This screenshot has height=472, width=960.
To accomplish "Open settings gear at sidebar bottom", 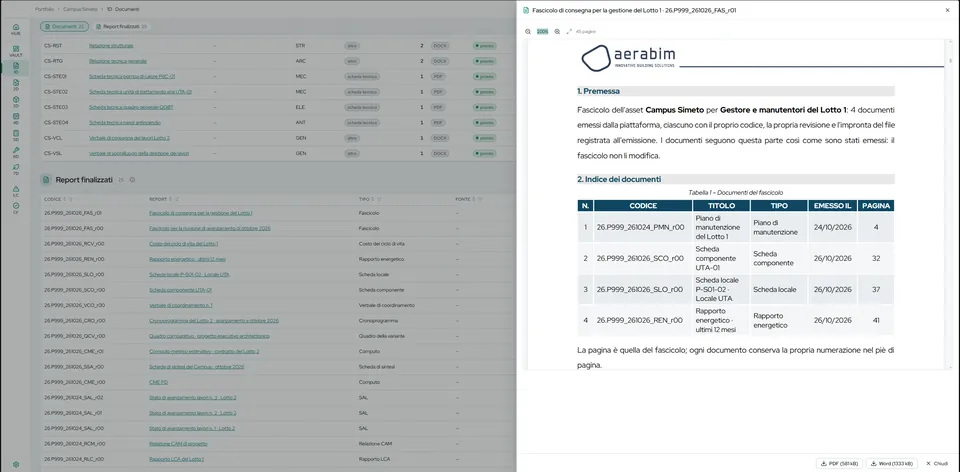I will pos(16,465).
